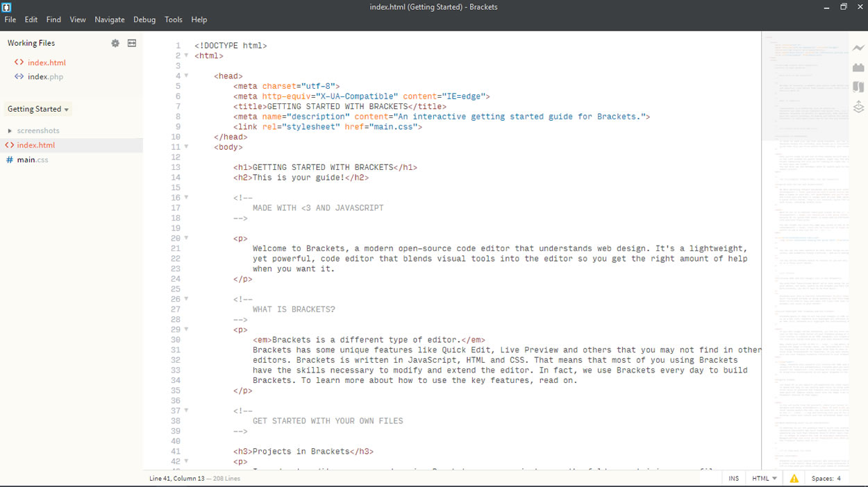Screen dimensions: 868x487
Task: Click the icon beside index.html in Working Files
Action: (x=19, y=62)
